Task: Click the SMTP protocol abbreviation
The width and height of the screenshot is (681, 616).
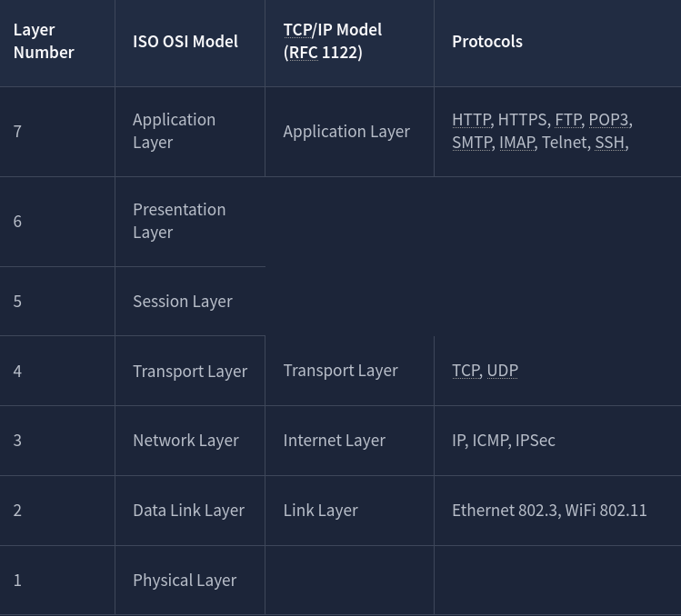Action: coord(472,143)
